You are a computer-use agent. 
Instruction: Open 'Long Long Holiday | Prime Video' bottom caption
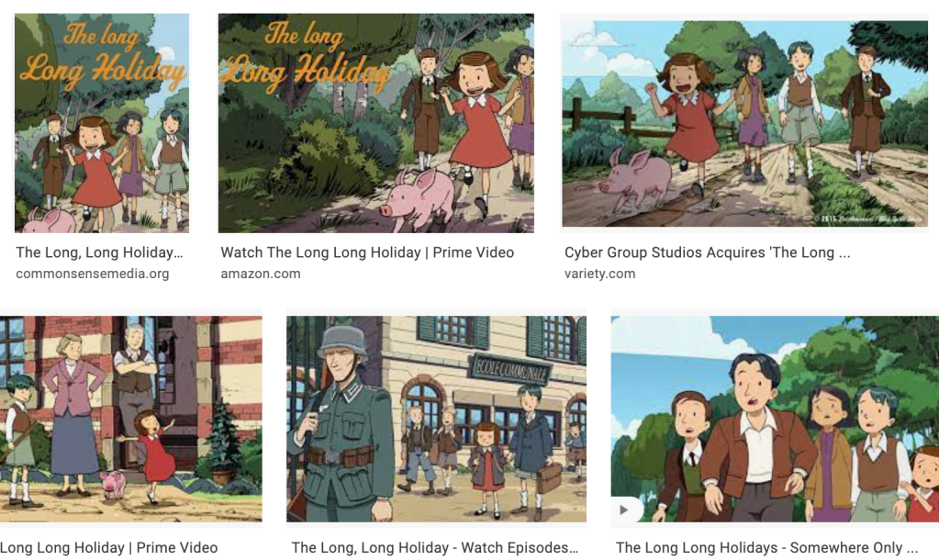click(x=108, y=547)
